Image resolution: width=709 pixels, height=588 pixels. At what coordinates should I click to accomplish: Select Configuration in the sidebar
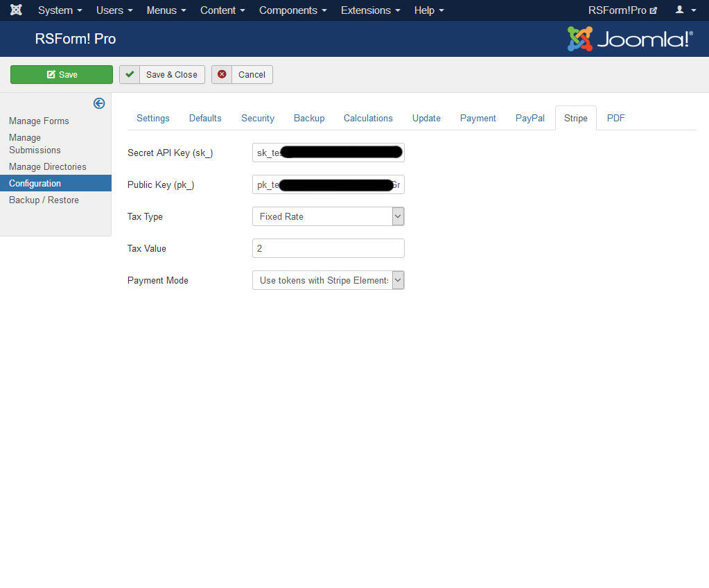55,183
